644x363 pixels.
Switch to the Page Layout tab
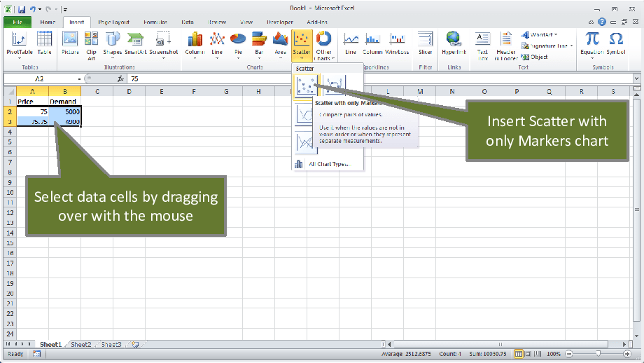click(x=114, y=22)
